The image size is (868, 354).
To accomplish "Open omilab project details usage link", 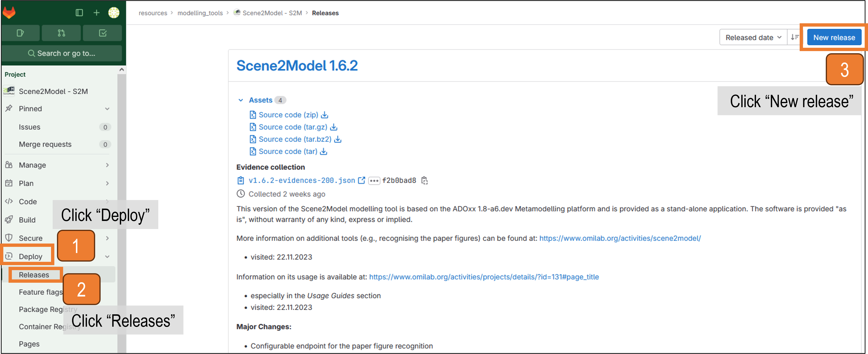I will tap(484, 277).
